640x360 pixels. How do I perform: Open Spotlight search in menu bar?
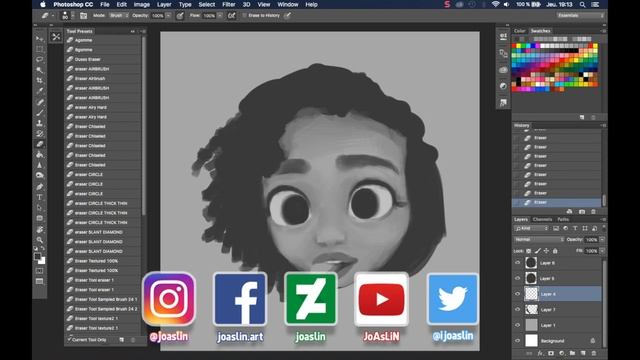582,4
